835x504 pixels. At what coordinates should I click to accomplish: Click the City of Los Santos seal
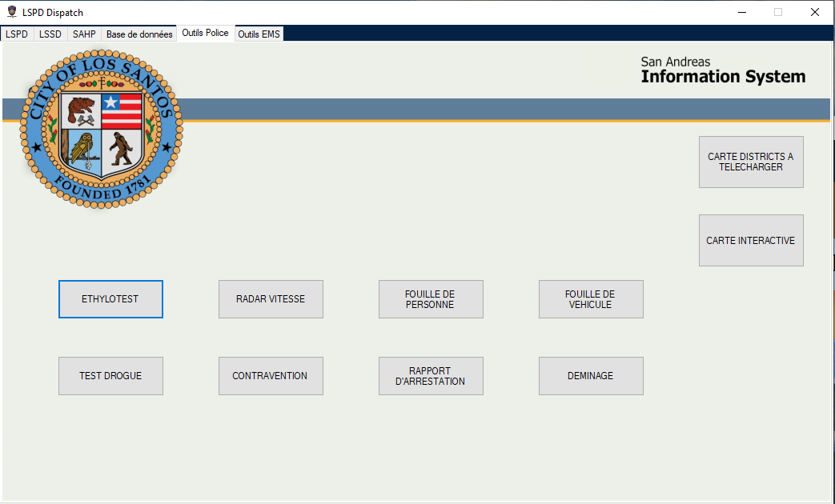pyautogui.click(x=101, y=129)
